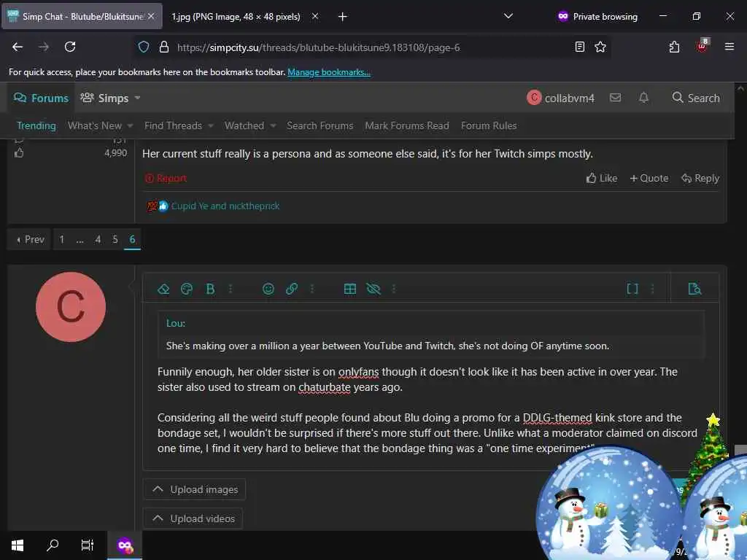
Task: Open the conversations inbox envelope icon
Action: 615,98
